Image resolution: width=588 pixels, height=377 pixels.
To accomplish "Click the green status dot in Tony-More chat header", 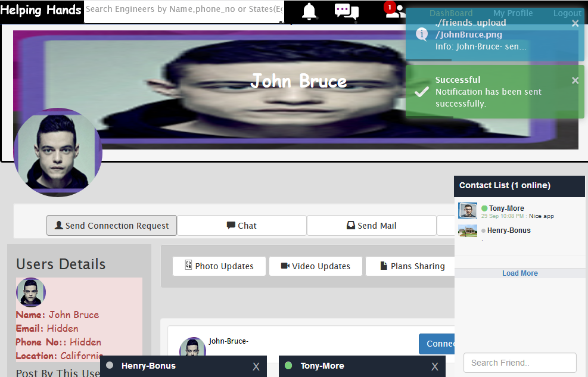I will coord(288,365).
